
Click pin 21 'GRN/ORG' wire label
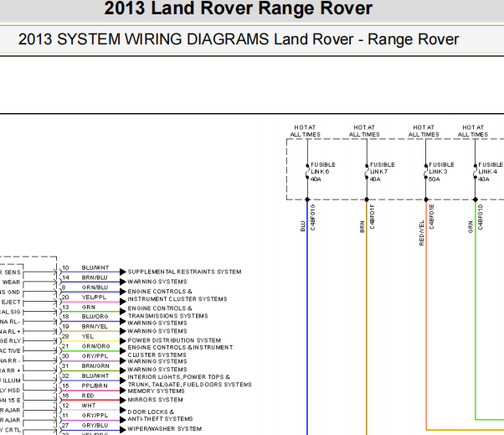click(x=95, y=346)
